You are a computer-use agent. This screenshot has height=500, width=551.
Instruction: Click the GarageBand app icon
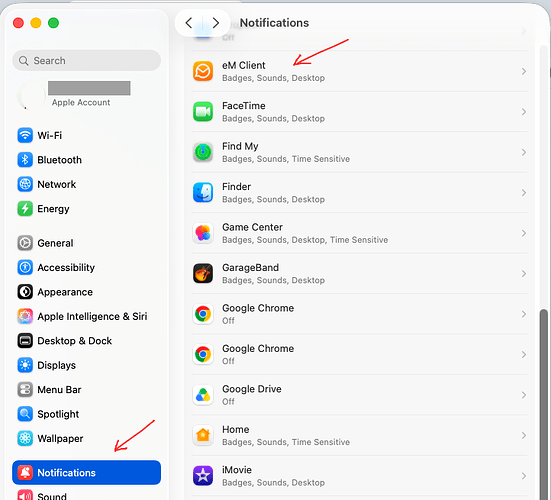click(x=203, y=273)
